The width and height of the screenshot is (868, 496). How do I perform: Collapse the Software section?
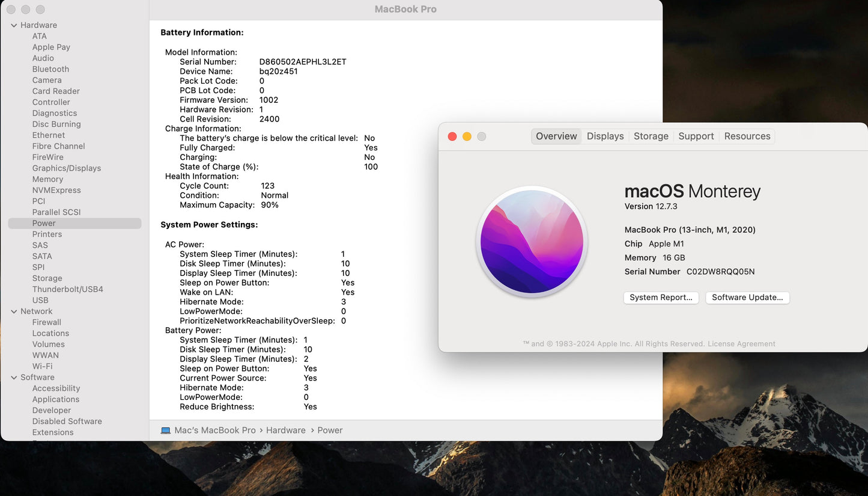click(x=14, y=378)
